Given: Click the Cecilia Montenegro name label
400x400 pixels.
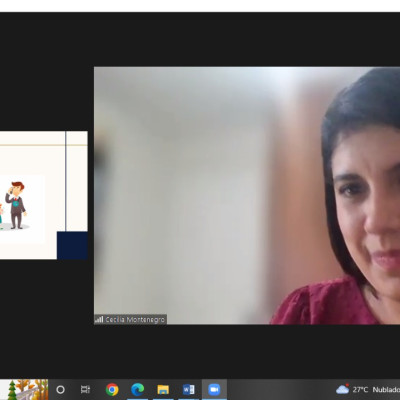Looking at the screenshot, I should (x=135, y=320).
